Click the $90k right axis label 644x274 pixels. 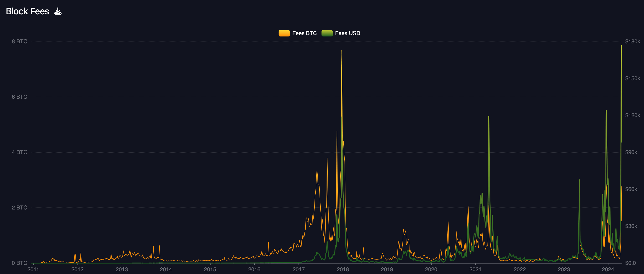(x=631, y=152)
